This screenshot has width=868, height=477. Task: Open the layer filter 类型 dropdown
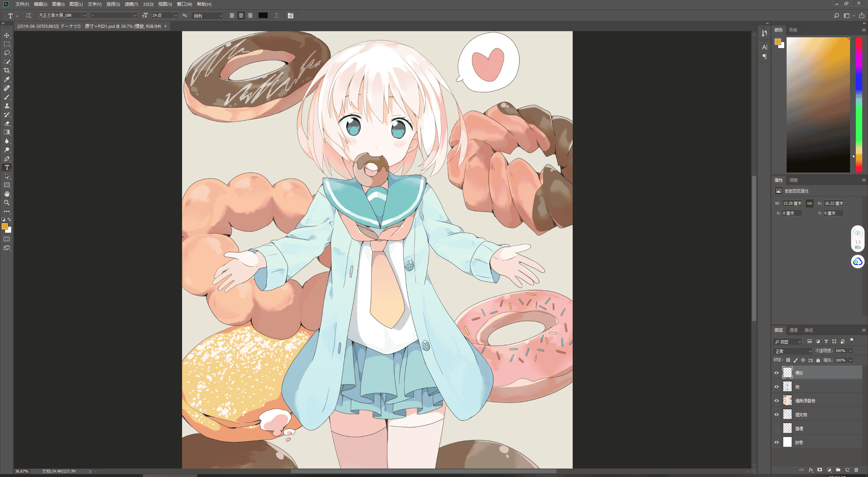click(x=787, y=341)
